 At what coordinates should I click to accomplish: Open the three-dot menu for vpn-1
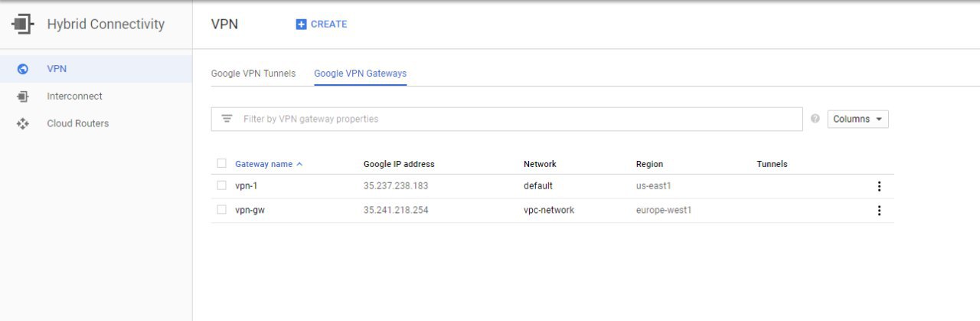coord(879,186)
